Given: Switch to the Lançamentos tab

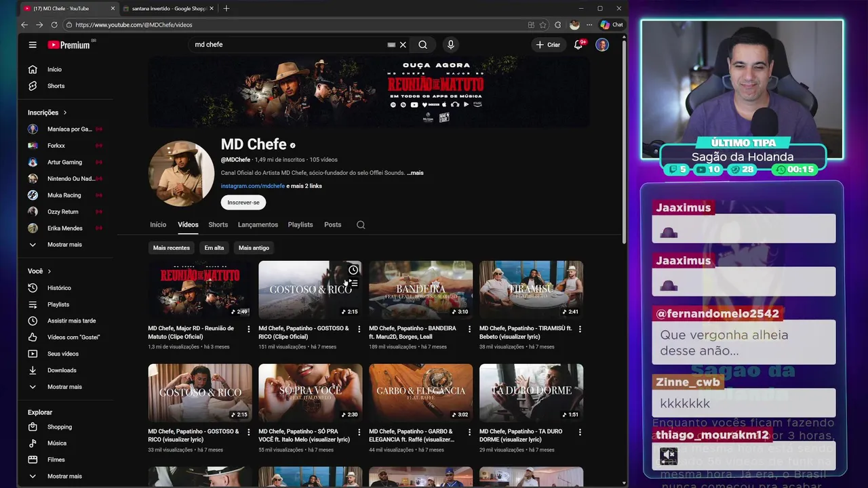Looking at the screenshot, I should [258, 225].
